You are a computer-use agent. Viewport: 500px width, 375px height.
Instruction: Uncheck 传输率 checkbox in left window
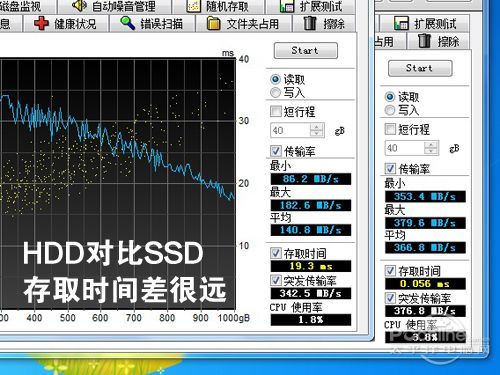[x=276, y=151]
